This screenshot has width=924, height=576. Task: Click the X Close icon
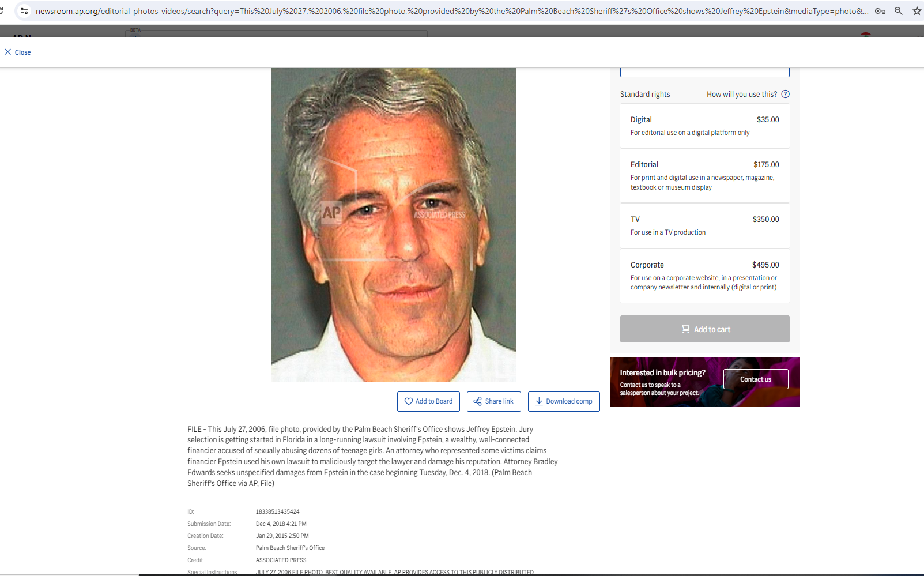(x=8, y=52)
